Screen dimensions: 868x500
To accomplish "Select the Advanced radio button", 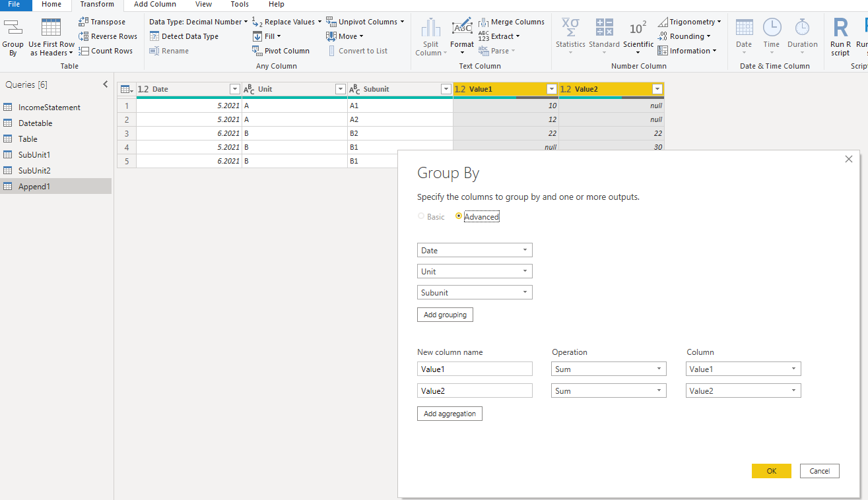I will coord(459,216).
